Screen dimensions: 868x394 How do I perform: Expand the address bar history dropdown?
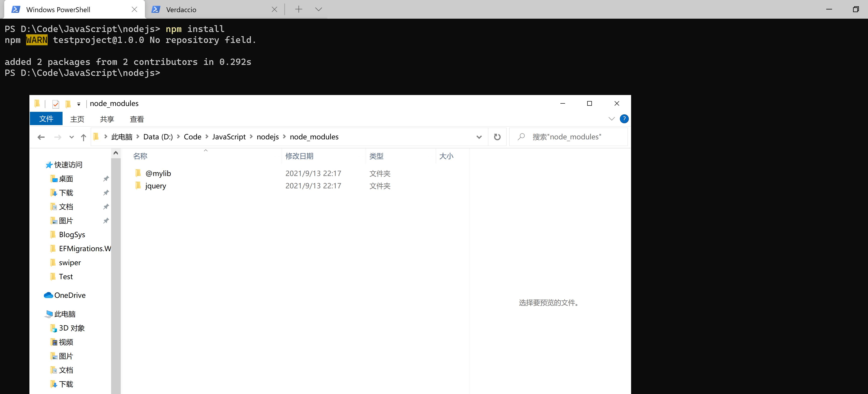pyautogui.click(x=479, y=137)
